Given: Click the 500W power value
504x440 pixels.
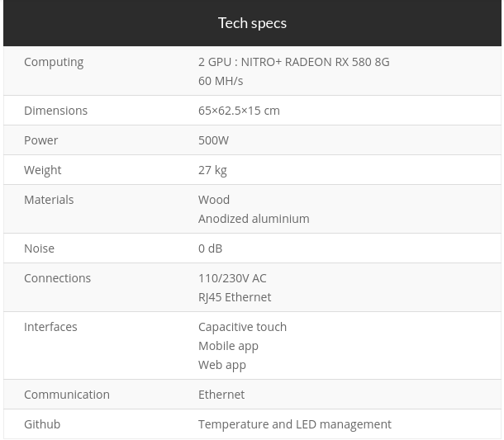Looking at the screenshot, I should tap(213, 140).
